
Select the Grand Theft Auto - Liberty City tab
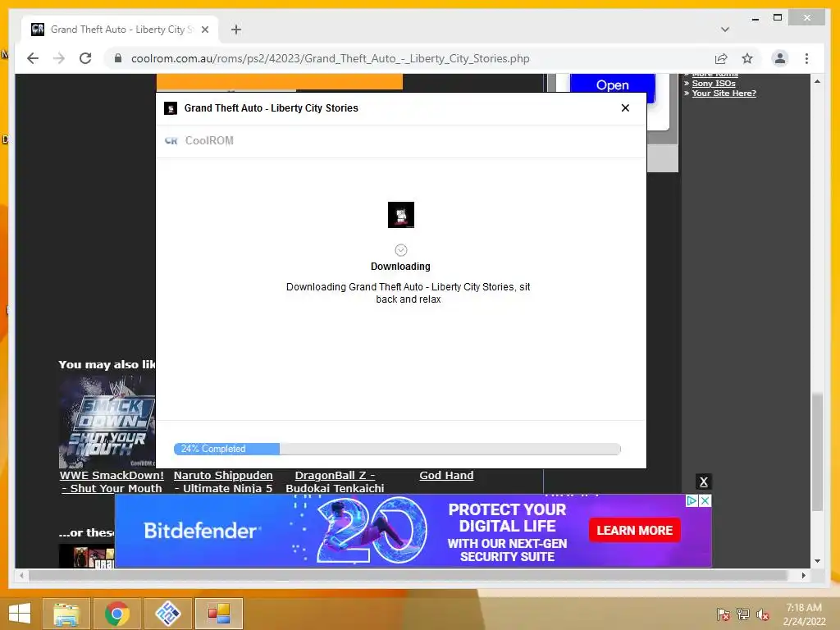(x=120, y=30)
